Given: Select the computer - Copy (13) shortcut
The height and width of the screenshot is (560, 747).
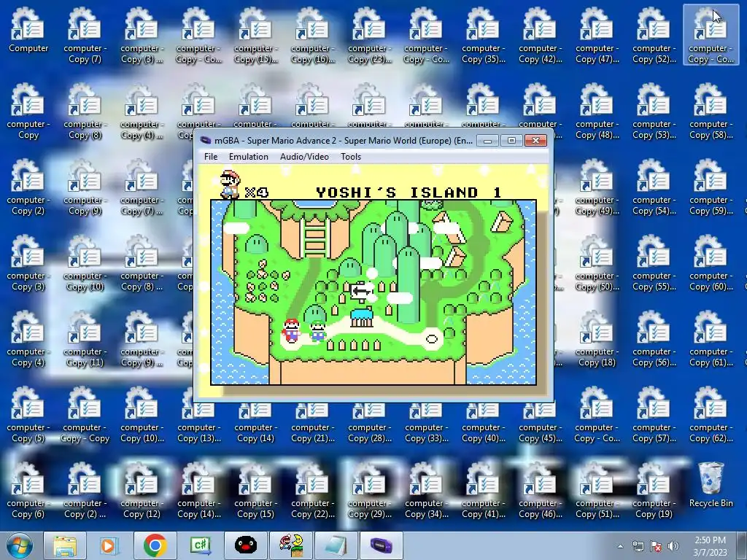Looking at the screenshot, I should pos(198,423).
